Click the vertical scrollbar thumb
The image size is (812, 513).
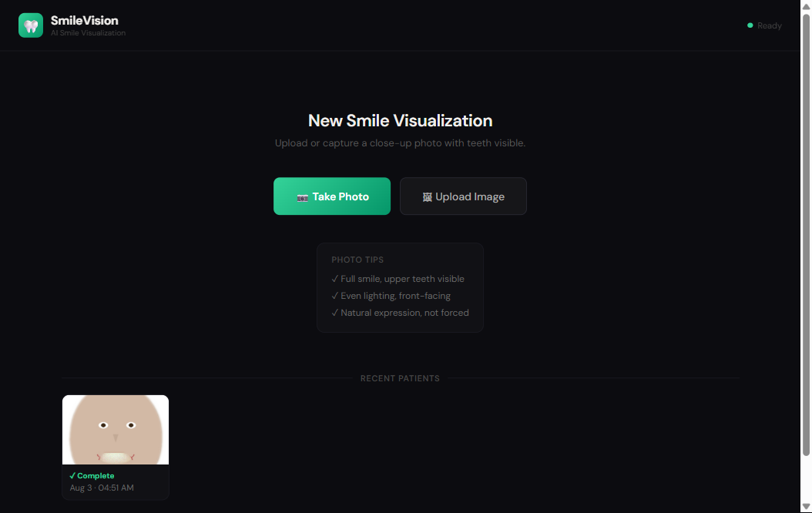(806, 235)
